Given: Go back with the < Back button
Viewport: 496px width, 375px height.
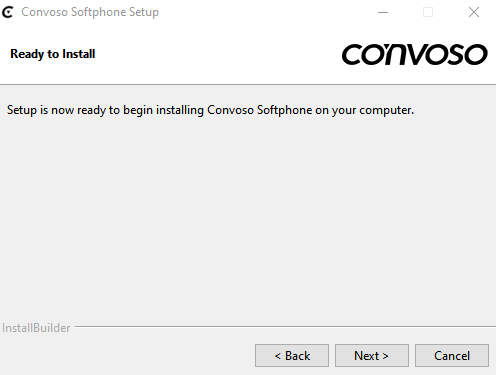Looking at the screenshot, I should [292, 356].
